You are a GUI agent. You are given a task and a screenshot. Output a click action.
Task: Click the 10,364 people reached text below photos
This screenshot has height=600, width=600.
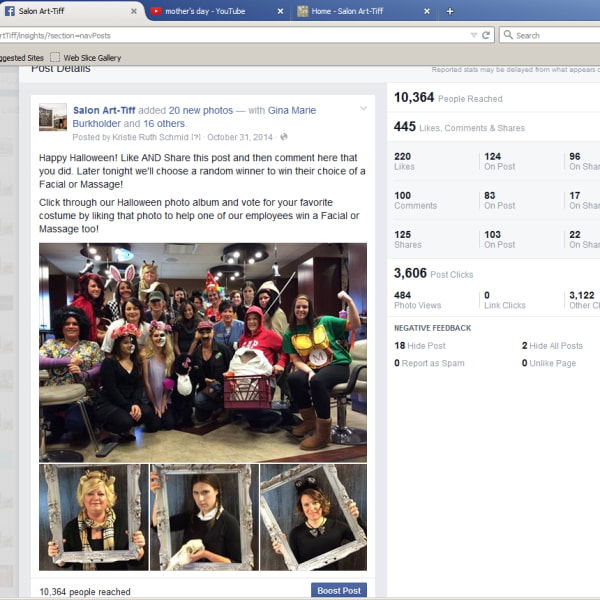[x=85, y=592]
